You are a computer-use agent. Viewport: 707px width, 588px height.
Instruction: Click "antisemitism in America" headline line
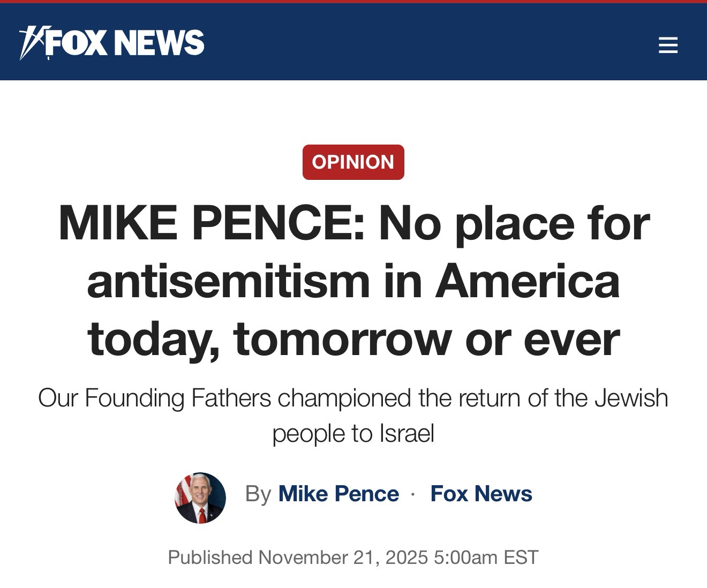point(353,281)
